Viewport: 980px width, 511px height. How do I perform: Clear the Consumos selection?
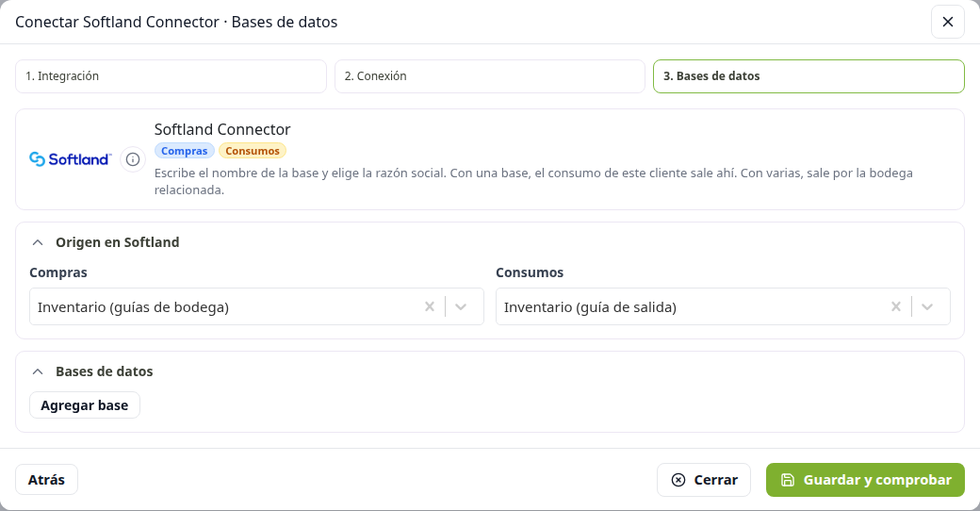[895, 306]
